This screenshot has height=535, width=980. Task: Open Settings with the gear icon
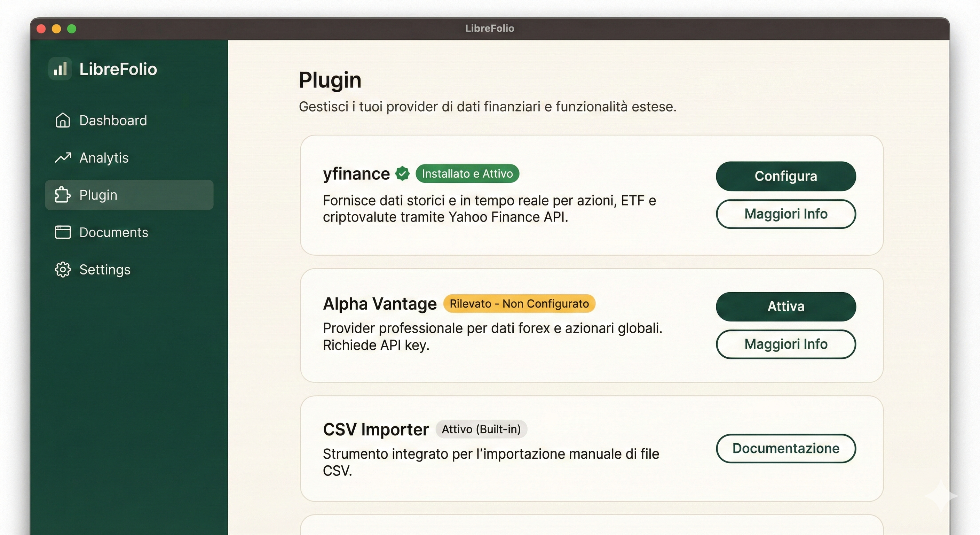pyautogui.click(x=63, y=270)
